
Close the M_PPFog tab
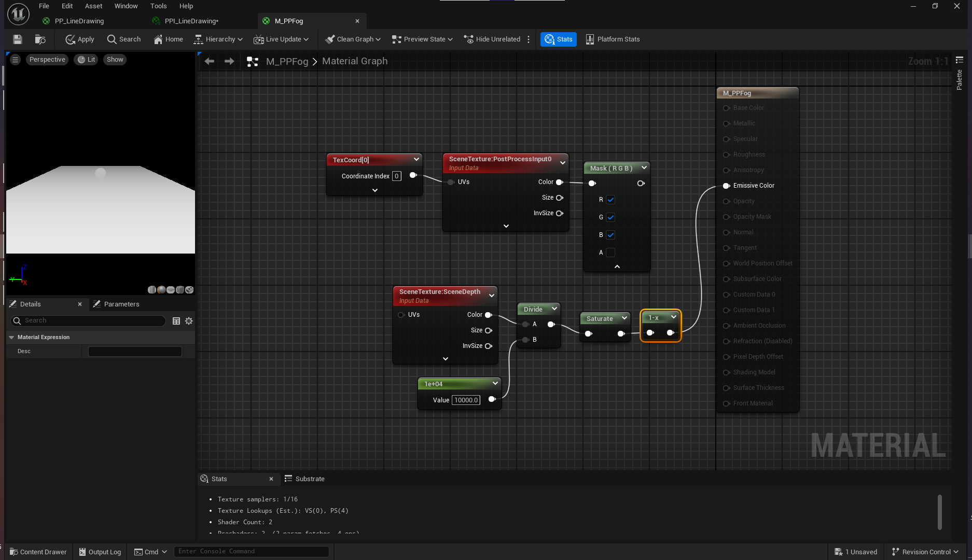(357, 21)
